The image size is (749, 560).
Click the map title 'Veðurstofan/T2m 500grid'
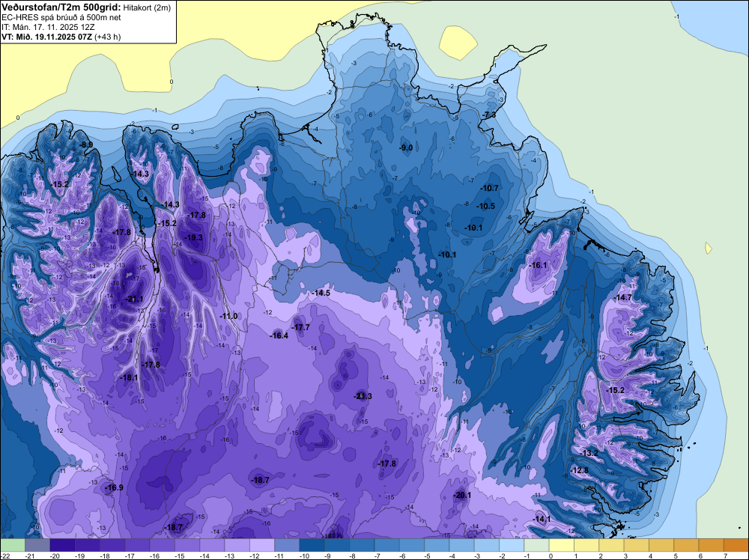tap(61, 6)
